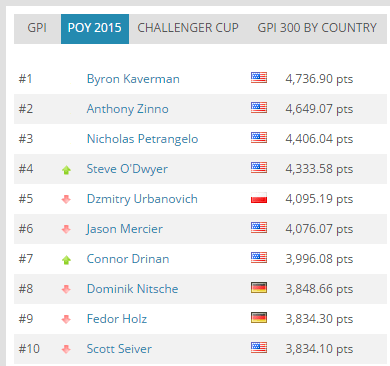Click the German flag beside Fedor Holz

pyautogui.click(x=259, y=318)
